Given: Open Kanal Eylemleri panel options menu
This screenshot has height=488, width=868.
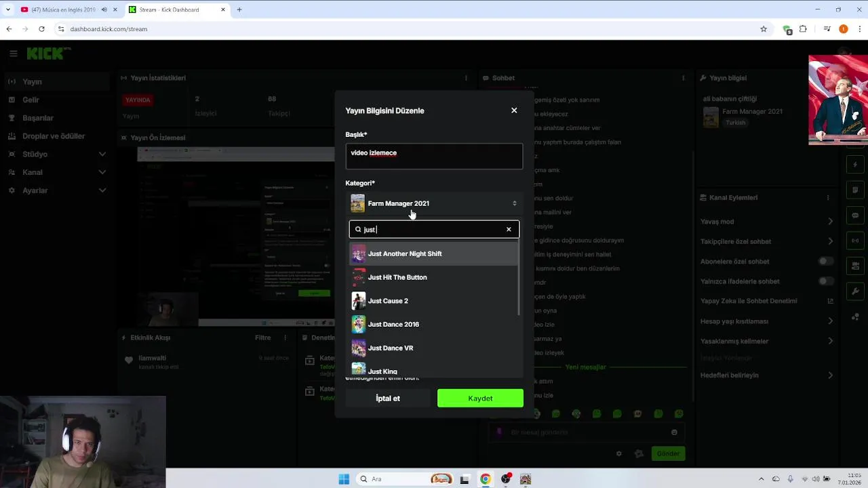Looking at the screenshot, I should pos(828,197).
